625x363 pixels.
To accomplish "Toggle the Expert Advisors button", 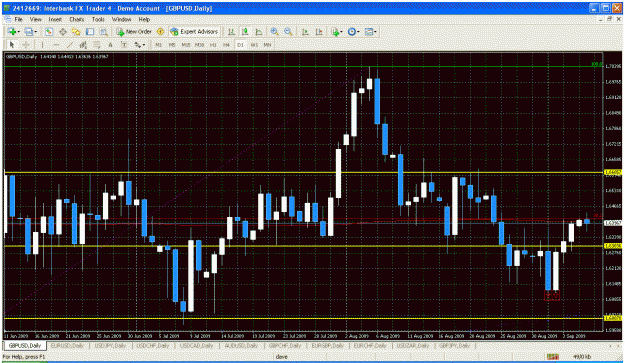I will tap(194, 32).
